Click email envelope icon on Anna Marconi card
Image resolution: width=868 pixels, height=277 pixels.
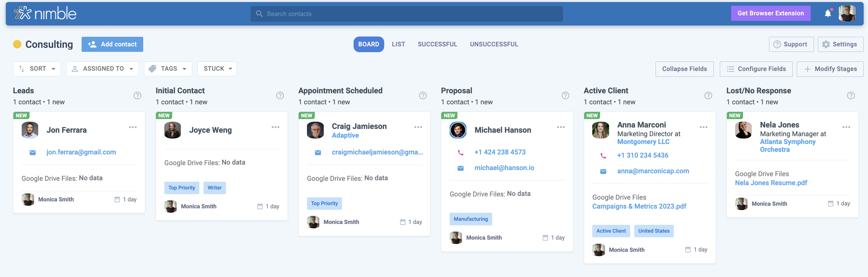point(603,172)
